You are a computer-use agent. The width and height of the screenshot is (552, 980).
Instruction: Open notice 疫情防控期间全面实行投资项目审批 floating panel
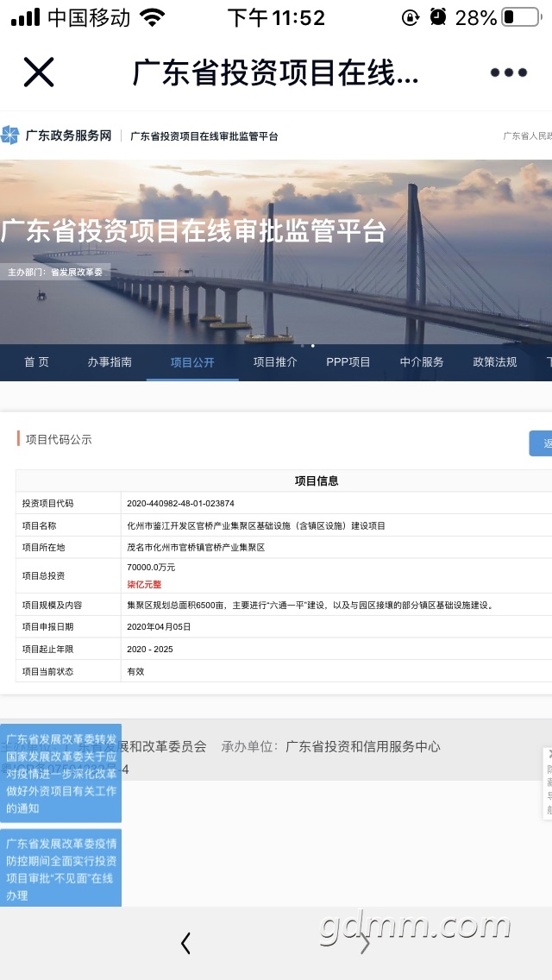pos(60,869)
